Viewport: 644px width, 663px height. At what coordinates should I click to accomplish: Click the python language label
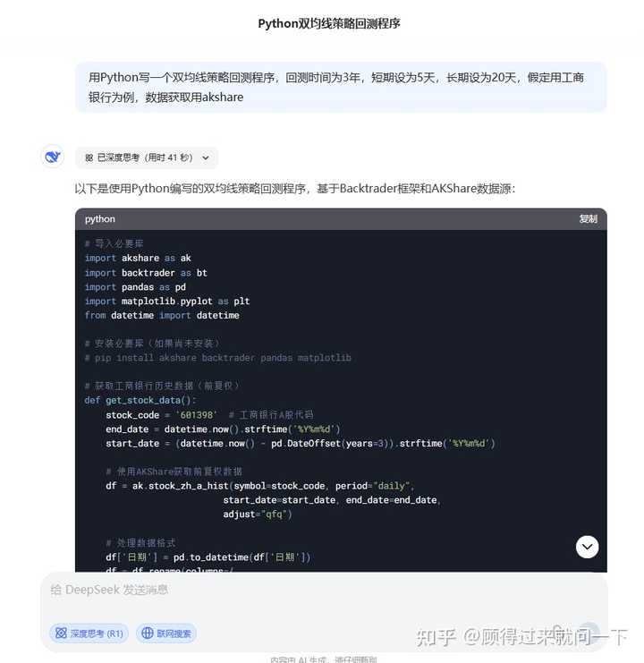(x=99, y=219)
